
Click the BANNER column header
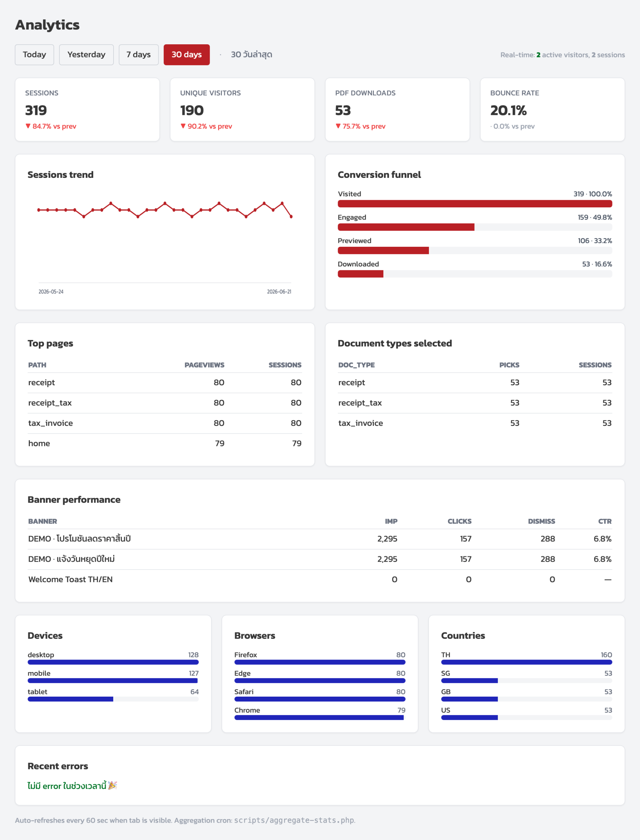pyautogui.click(x=42, y=521)
